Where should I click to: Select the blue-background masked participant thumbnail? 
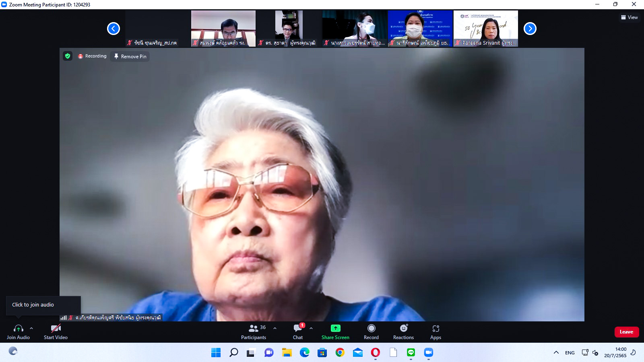420,29
